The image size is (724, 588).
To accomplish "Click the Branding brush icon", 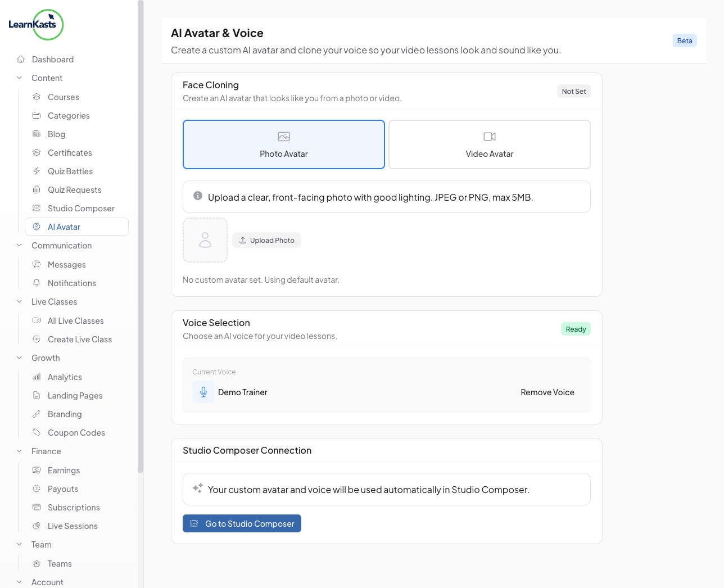I will (37, 414).
